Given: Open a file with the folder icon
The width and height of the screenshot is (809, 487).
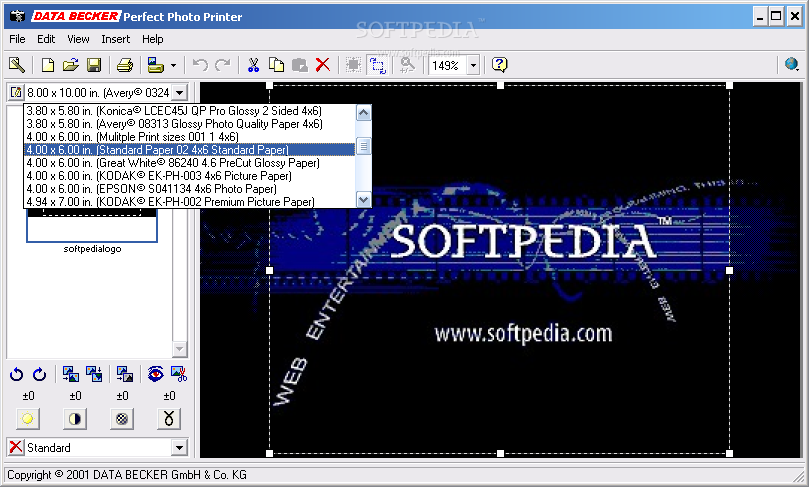Looking at the screenshot, I should (x=71, y=65).
